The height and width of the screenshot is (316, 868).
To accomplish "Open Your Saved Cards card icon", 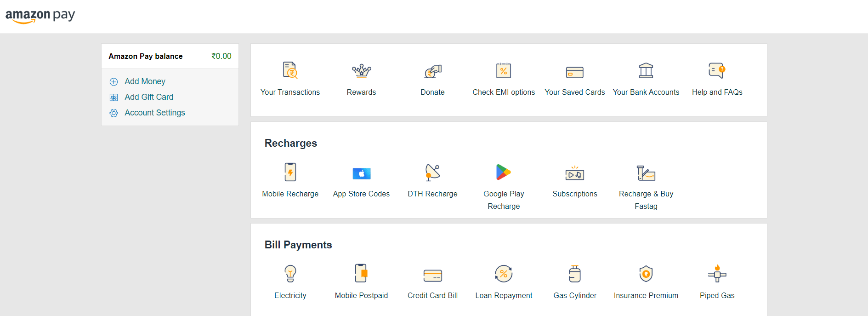I will click(575, 72).
